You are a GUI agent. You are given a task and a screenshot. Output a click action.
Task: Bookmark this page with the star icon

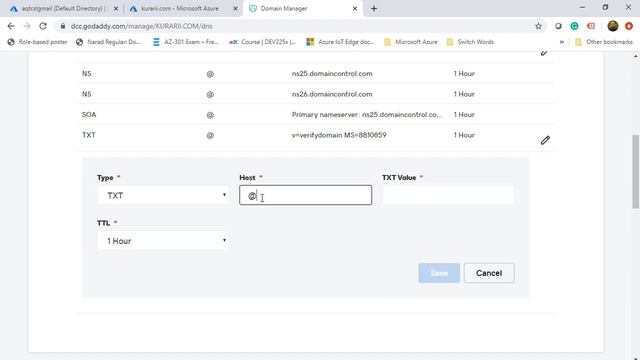pyautogui.click(x=538, y=26)
